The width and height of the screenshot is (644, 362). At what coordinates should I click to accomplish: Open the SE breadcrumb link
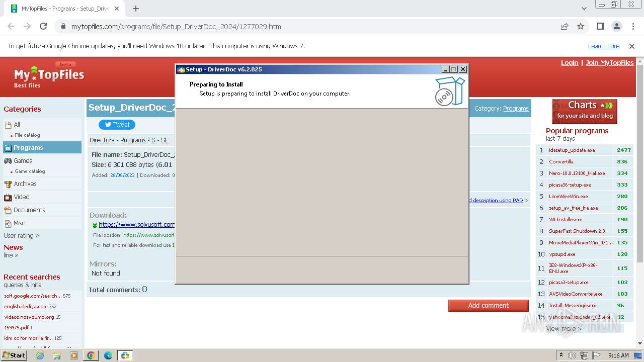click(x=165, y=140)
